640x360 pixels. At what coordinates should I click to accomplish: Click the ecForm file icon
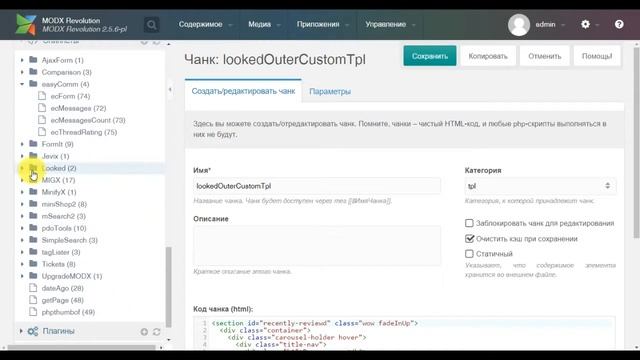tap(42, 96)
